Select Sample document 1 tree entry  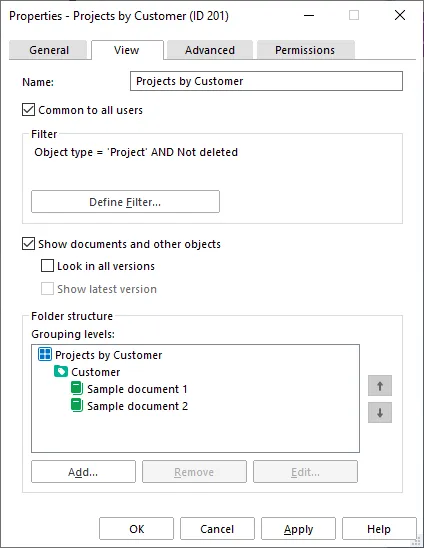tap(137, 389)
